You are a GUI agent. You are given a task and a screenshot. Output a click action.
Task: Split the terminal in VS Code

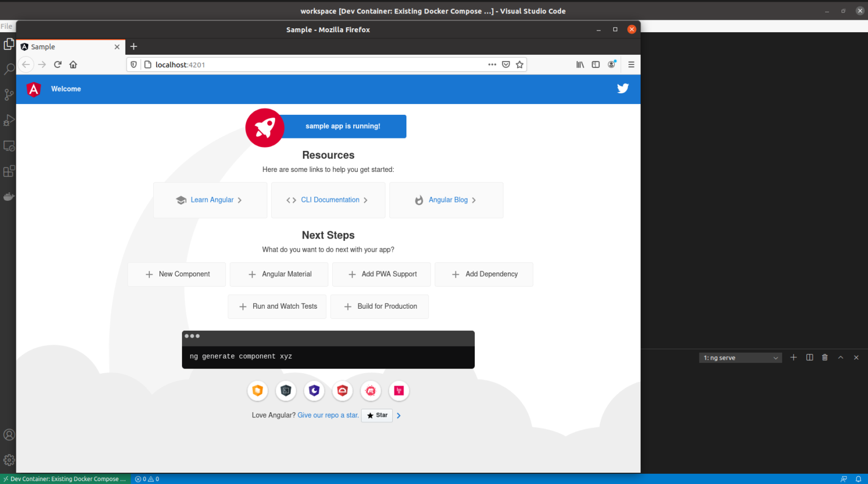tap(809, 357)
